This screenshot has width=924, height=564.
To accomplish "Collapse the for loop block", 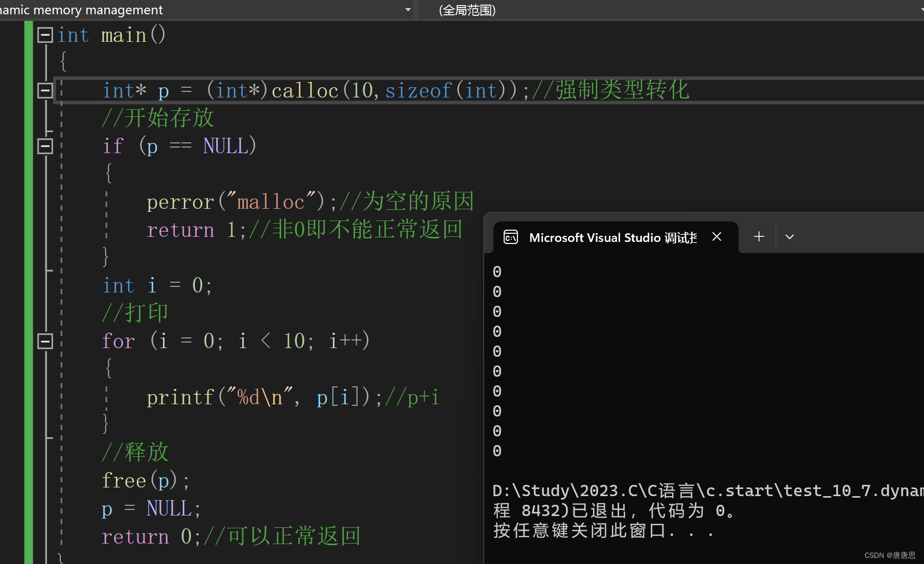I will [45, 341].
